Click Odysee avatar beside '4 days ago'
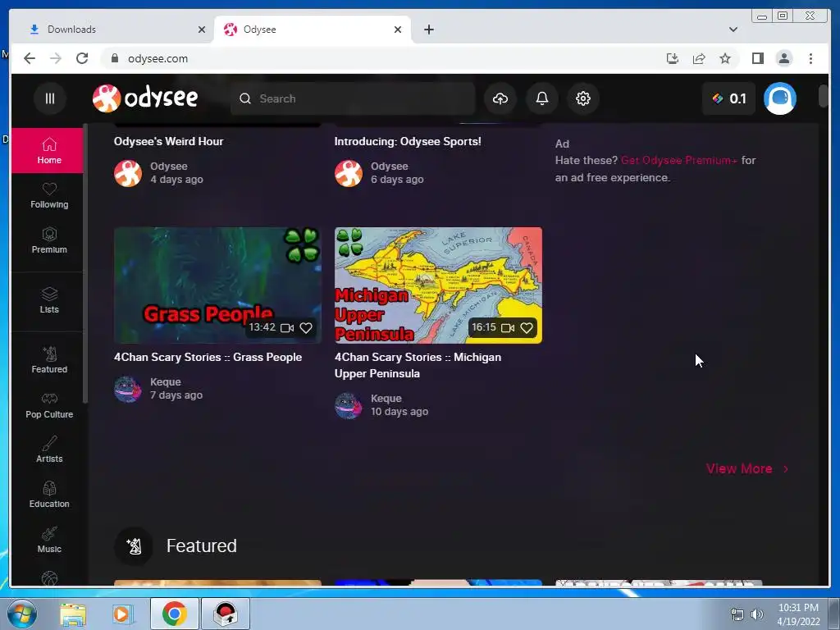 click(x=127, y=173)
